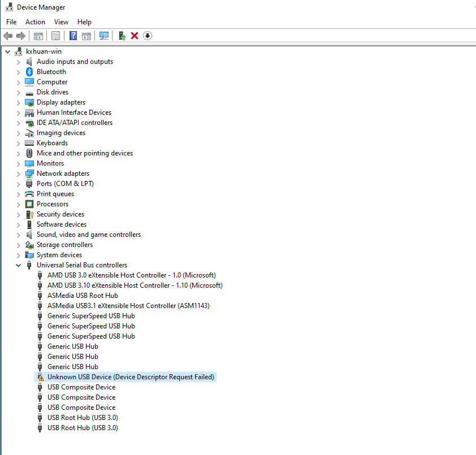Select ASMedia USB Root Hub
Viewport: 476px width, 455px height.
tap(83, 296)
